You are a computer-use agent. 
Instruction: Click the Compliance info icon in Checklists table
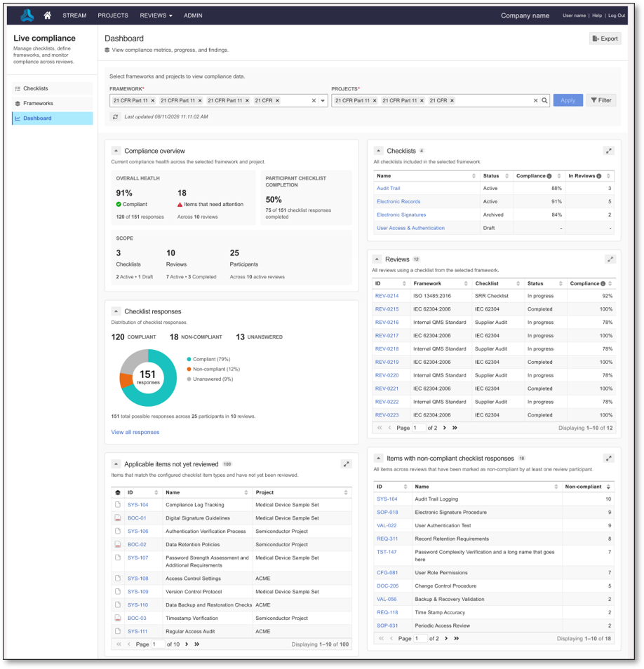pos(549,176)
